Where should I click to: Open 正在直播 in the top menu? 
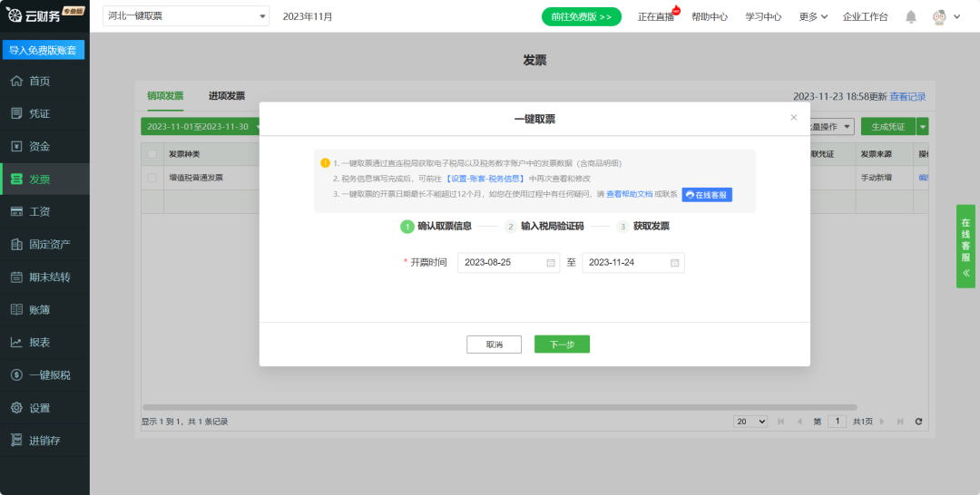tap(656, 17)
